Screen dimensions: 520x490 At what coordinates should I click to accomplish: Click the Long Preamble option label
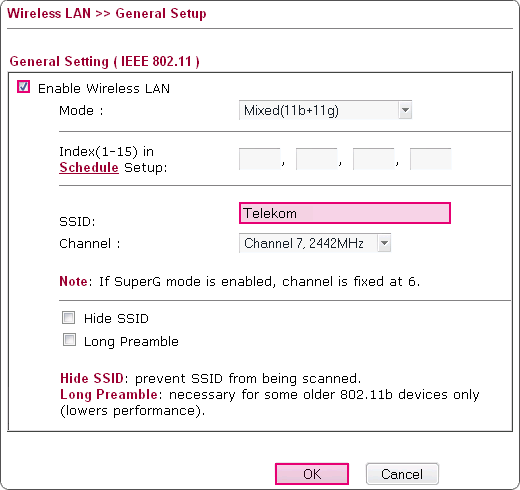pos(131,341)
